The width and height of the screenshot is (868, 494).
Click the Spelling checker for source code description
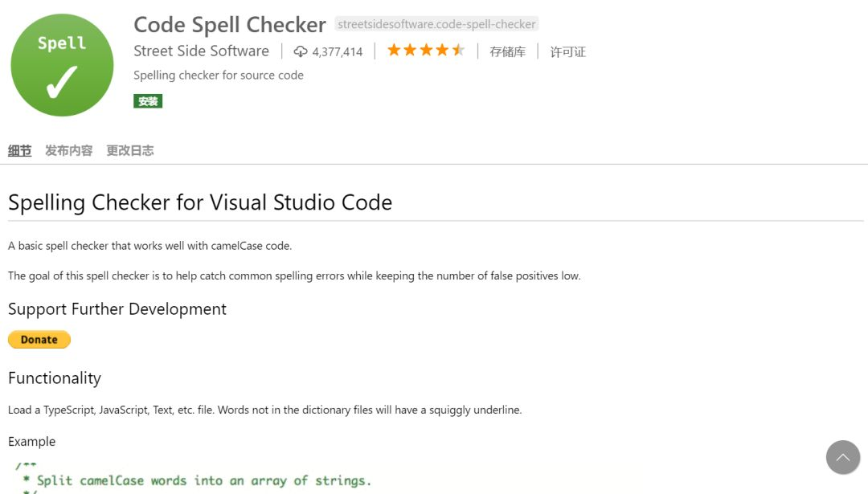click(219, 75)
